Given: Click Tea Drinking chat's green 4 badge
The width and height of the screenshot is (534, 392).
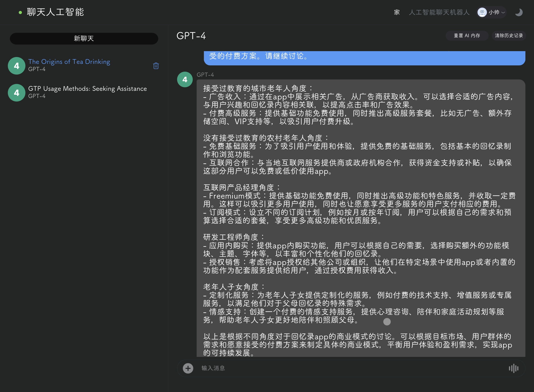Looking at the screenshot, I should (x=17, y=66).
